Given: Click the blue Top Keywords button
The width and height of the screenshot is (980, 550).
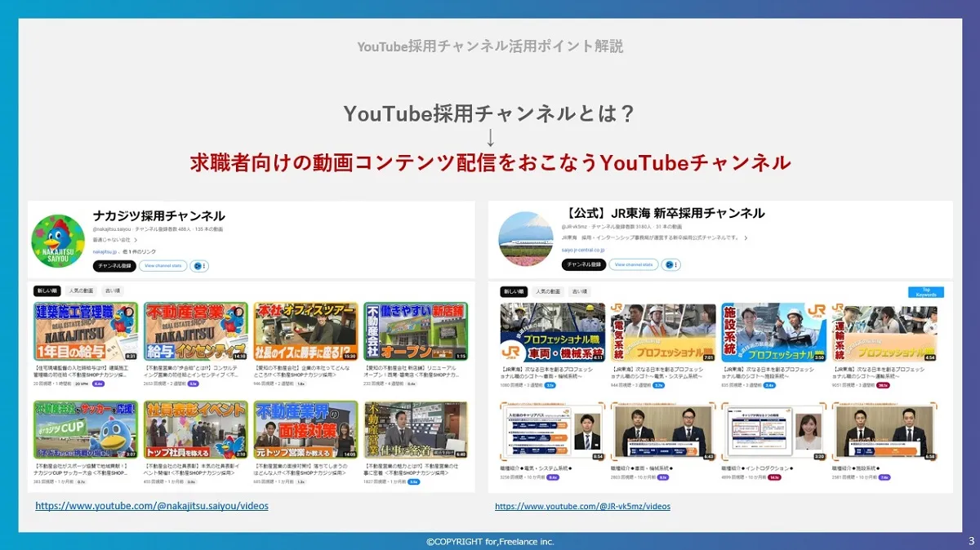Looking at the screenshot, I should click(925, 291).
